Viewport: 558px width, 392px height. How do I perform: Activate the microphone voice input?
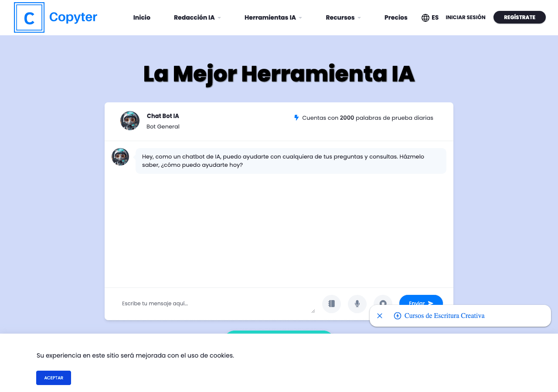coord(357,304)
